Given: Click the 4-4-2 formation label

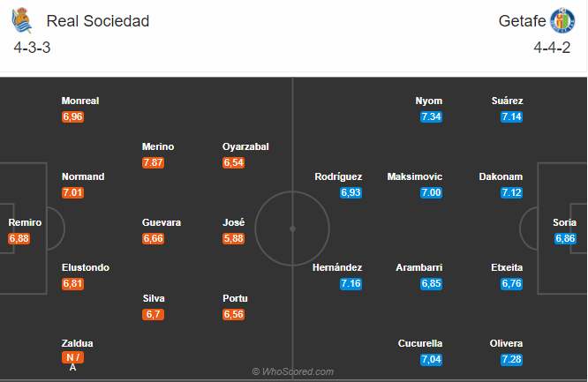Looking at the screenshot, I should (x=552, y=48).
